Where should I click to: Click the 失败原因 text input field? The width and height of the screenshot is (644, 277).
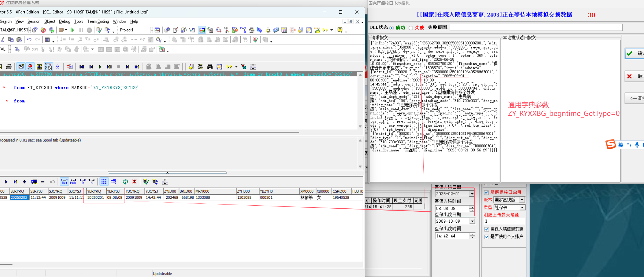[536, 27]
